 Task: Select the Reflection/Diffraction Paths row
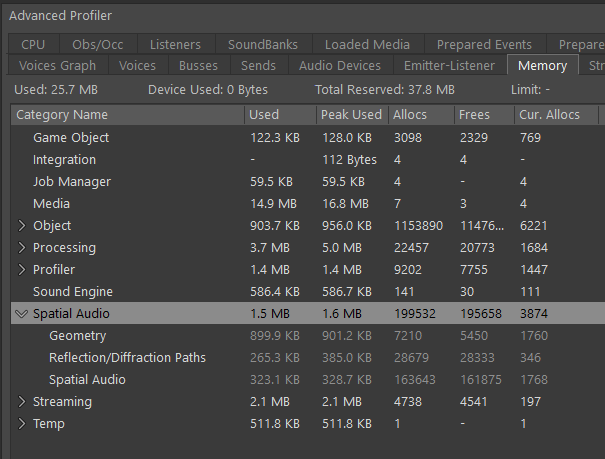[x=127, y=358]
